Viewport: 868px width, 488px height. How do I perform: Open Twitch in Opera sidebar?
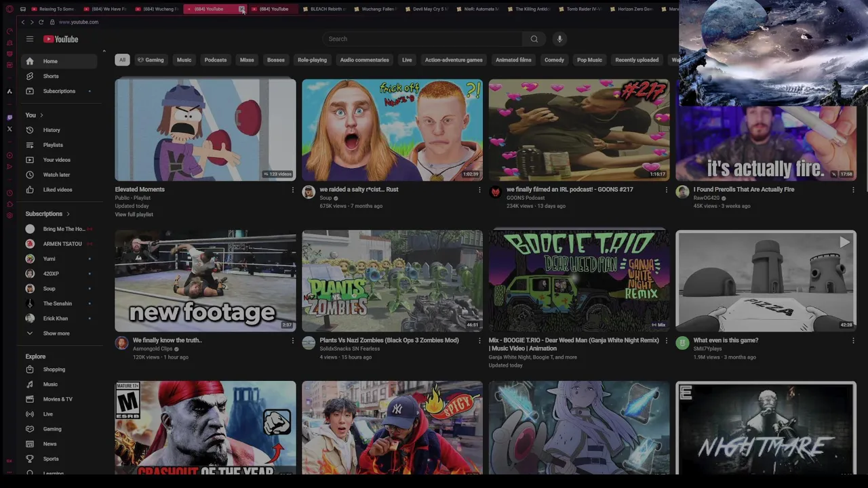pyautogui.click(x=9, y=117)
